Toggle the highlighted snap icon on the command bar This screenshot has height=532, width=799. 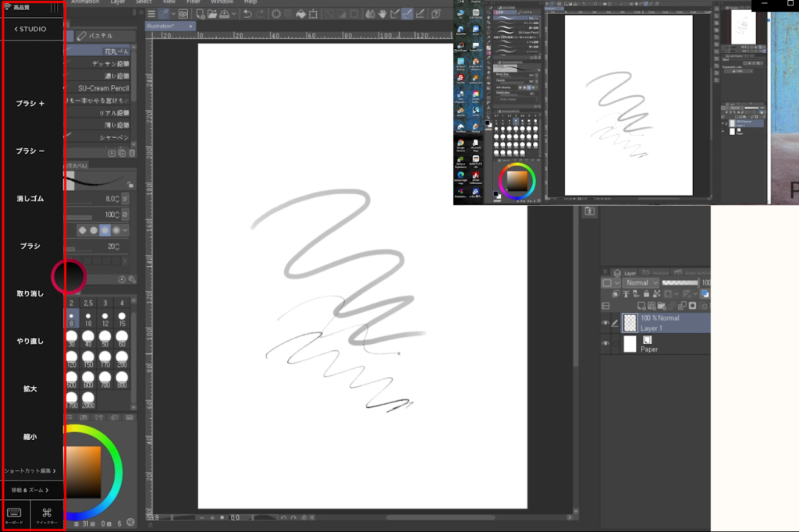tap(407, 14)
